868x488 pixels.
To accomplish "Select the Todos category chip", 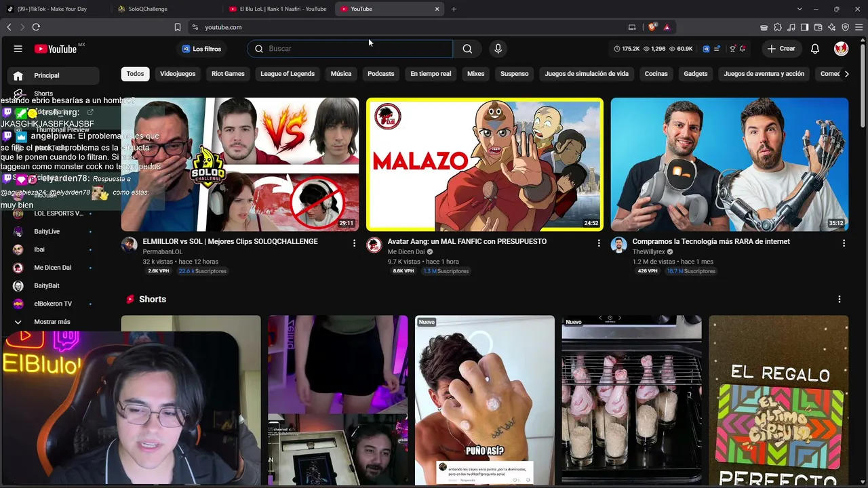I will click(135, 74).
